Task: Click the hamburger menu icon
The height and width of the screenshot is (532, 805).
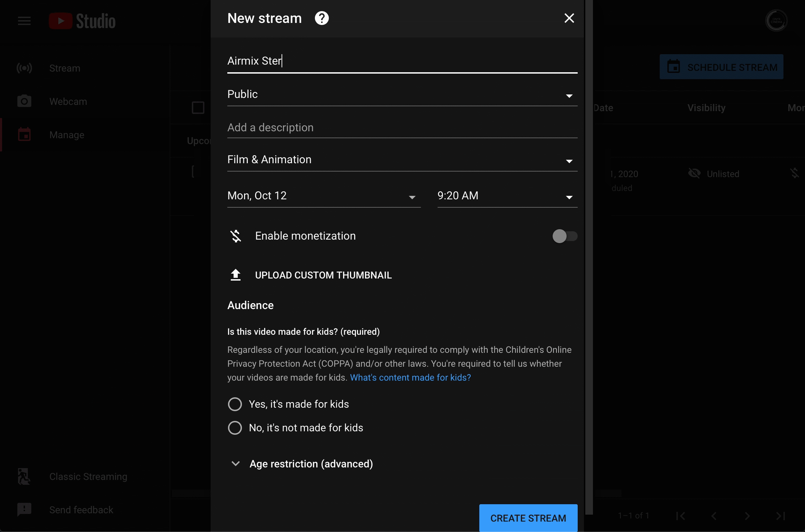Action: 24,21
